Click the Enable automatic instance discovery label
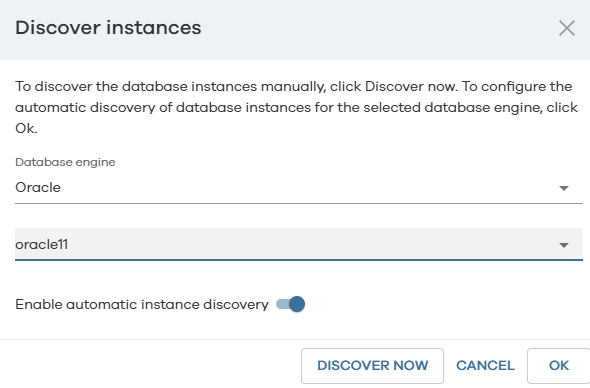This screenshot has width=590, height=388. click(x=142, y=304)
